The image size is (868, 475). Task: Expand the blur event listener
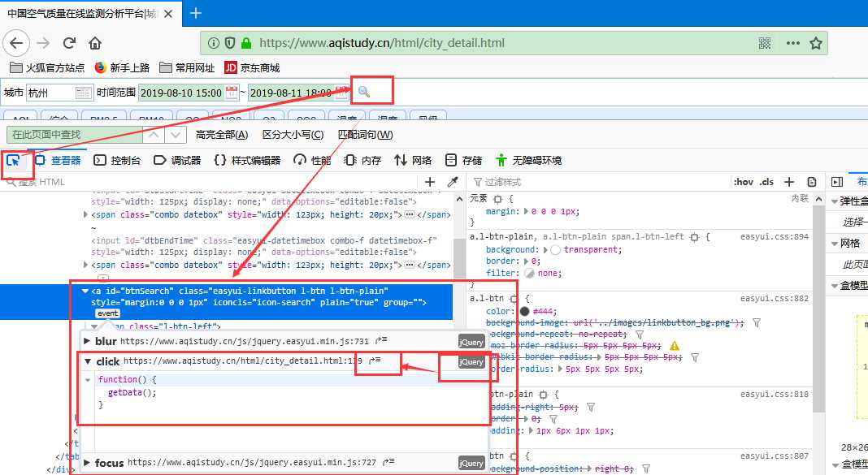click(x=87, y=341)
